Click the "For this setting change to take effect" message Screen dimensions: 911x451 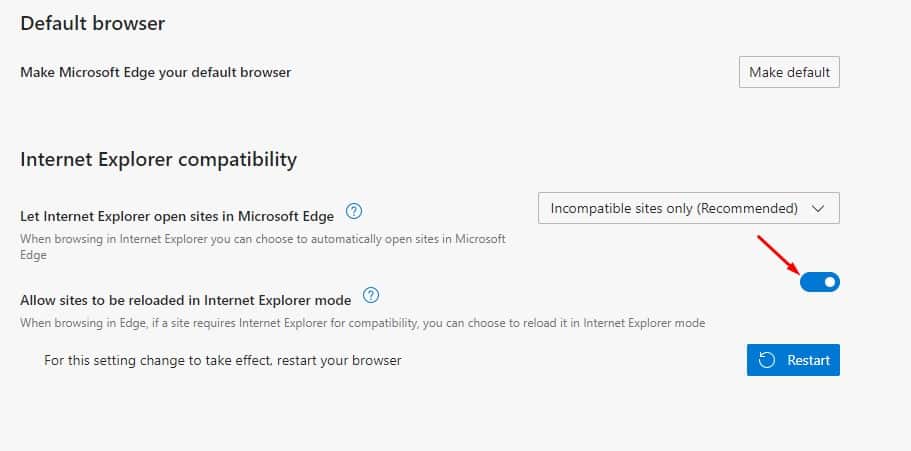(x=223, y=360)
